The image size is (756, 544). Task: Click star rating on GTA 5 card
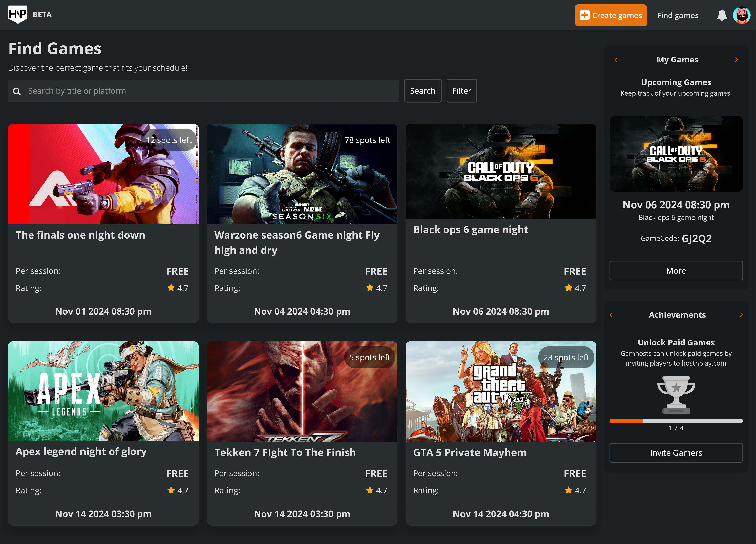coord(575,490)
